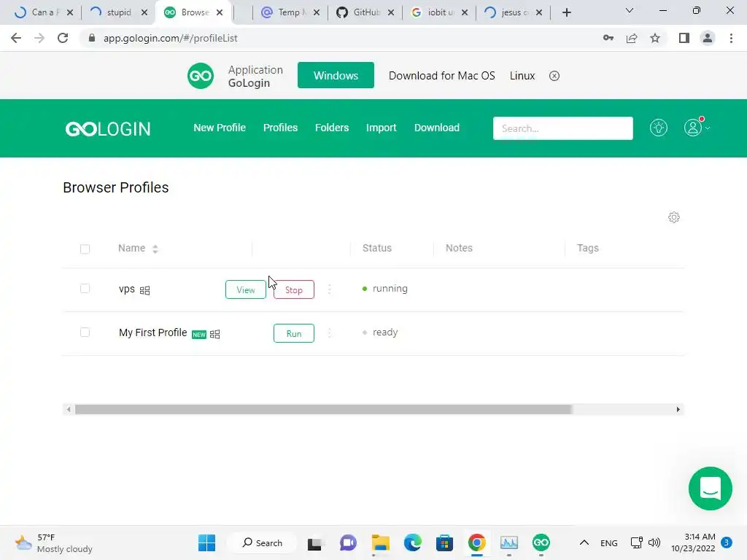Open the lightbulb tips icon
Image resolution: width=747 pixels, height=560 pixels.
659,128
